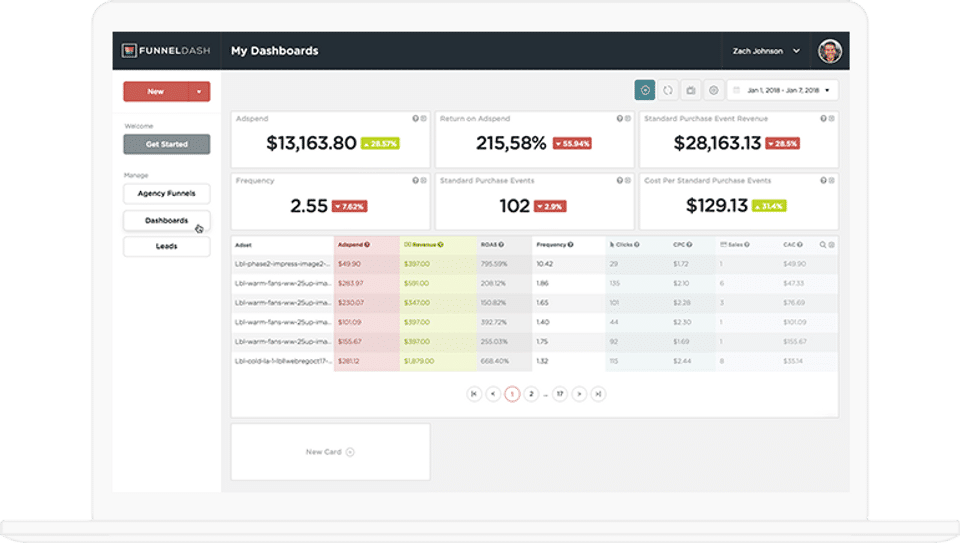Click the My Dashboards page title
960x543 pixels.
274,51
